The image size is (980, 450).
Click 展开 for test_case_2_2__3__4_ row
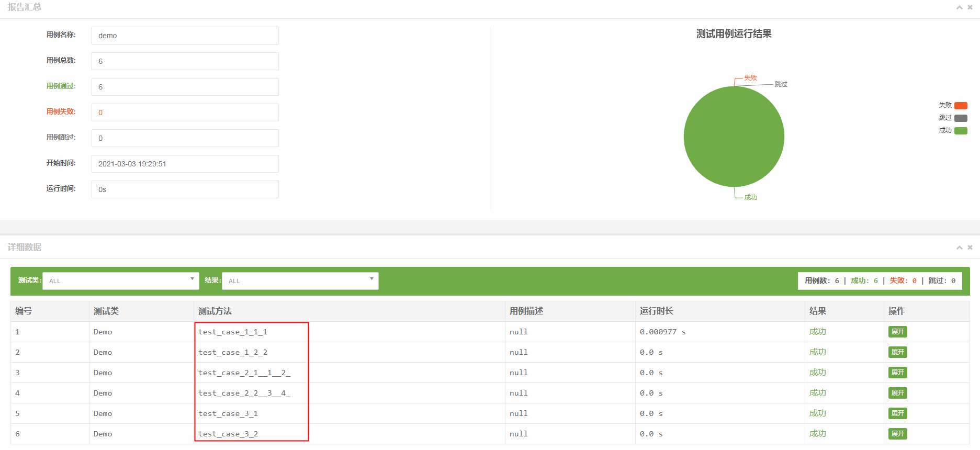(897, 393)
